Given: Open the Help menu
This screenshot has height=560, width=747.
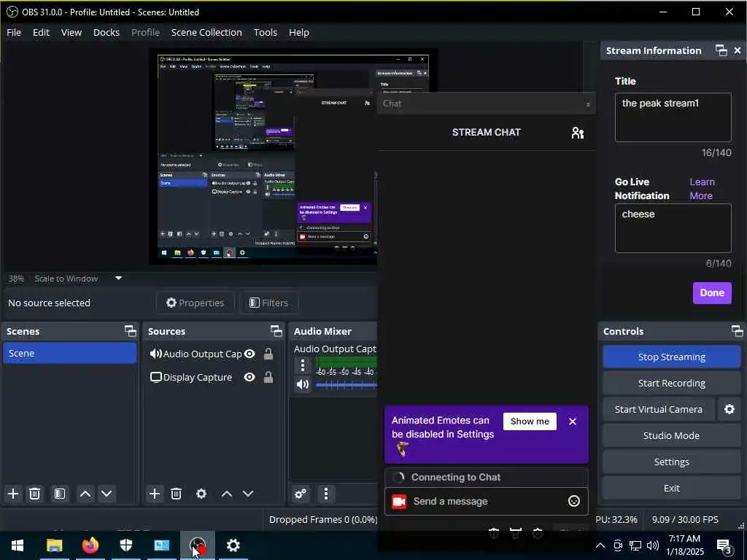Looking at the screenshot, I should pyautogui.click(x=299, y=32).
